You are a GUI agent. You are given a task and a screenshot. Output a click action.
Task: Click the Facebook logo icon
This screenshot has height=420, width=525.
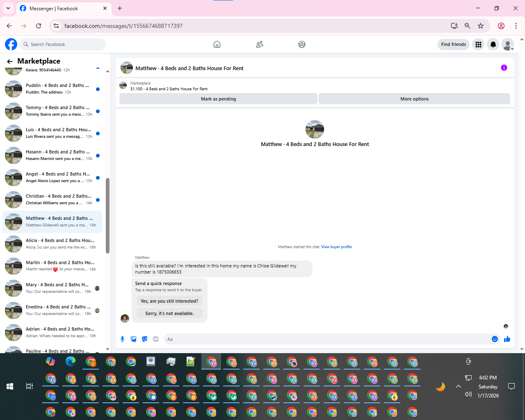(x=11, y=44)
